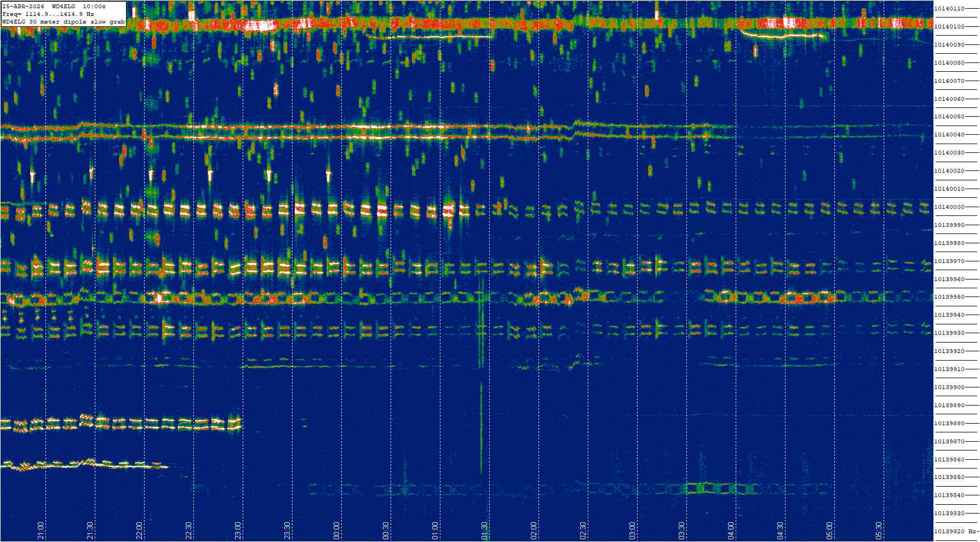Viewport: 980px width, 542px height.
Task: Click the 10139840 frequency scale label
Action: tap(949, 495)
